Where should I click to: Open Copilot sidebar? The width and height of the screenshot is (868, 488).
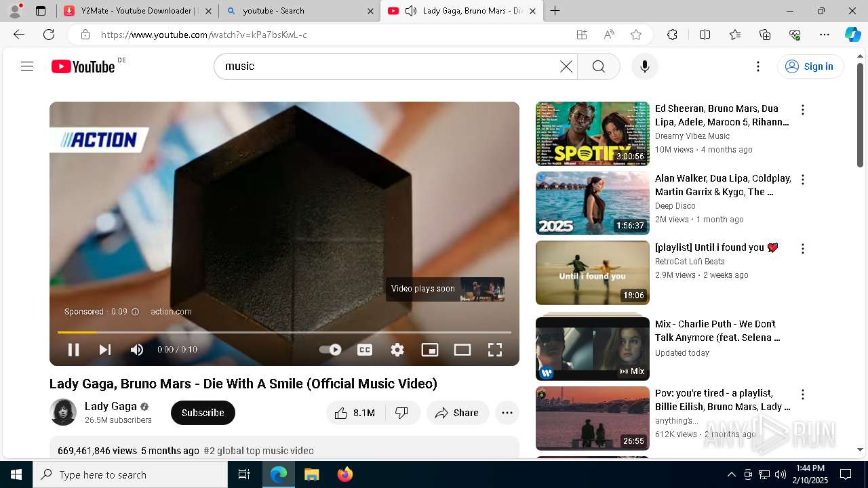852,35
